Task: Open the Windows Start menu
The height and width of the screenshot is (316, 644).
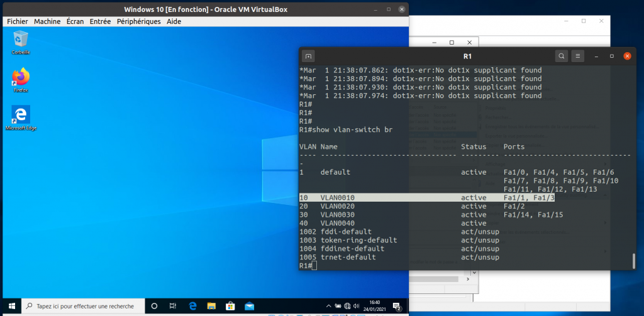Action: point(12,306)
